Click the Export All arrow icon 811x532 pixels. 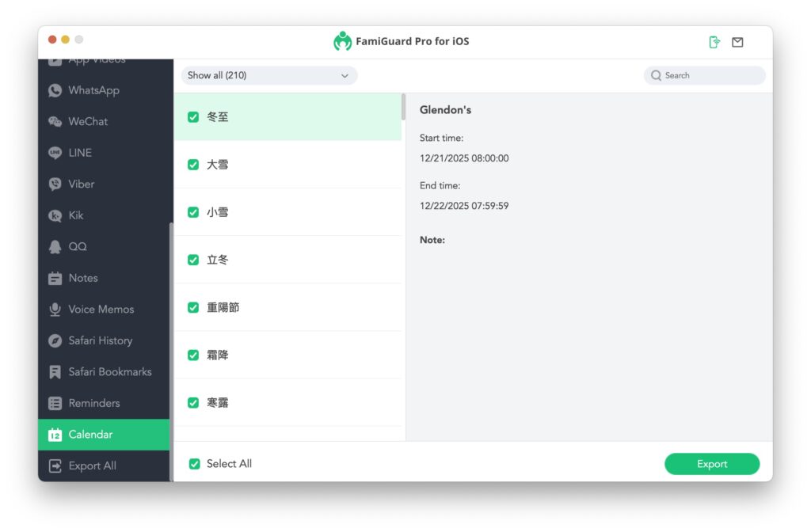click(55, 465)
